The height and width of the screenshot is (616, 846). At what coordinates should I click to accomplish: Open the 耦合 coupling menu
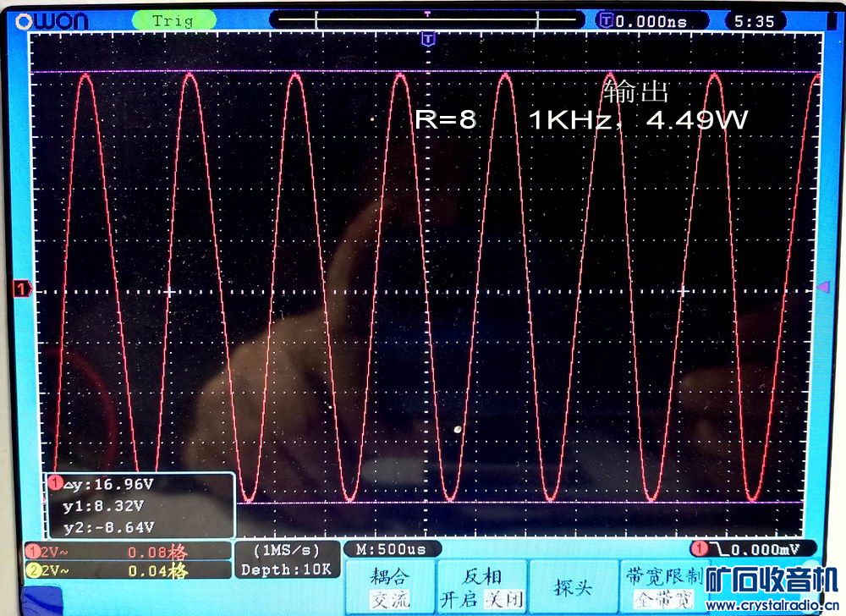coord(391,576)
